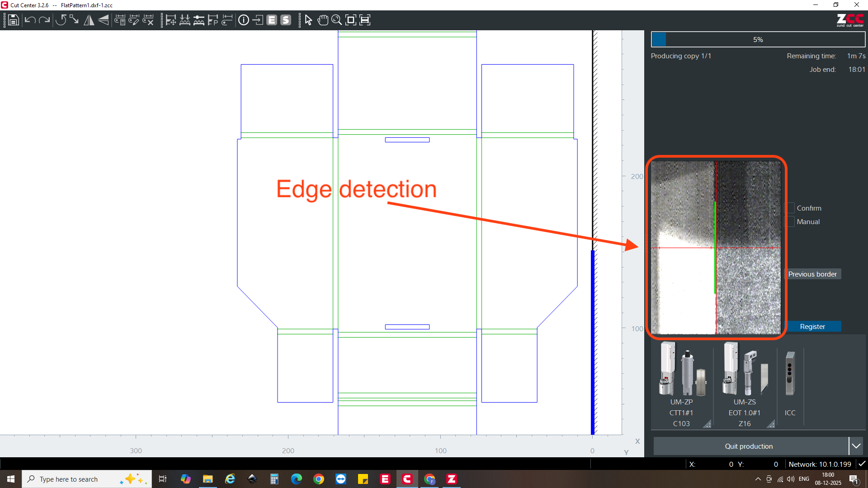Image resolution: width=868 pixels, height=488 pixels.
Task: Click the Undo arrow icon
Action: pos(30,20)
